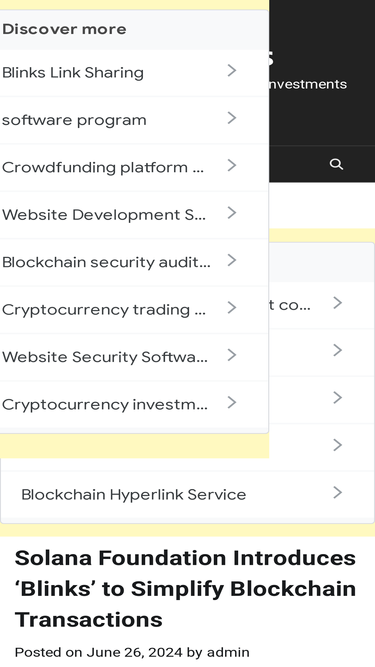Click the chevron beside Blockchain security audit

pyautogui.click(x=232, y=260)
